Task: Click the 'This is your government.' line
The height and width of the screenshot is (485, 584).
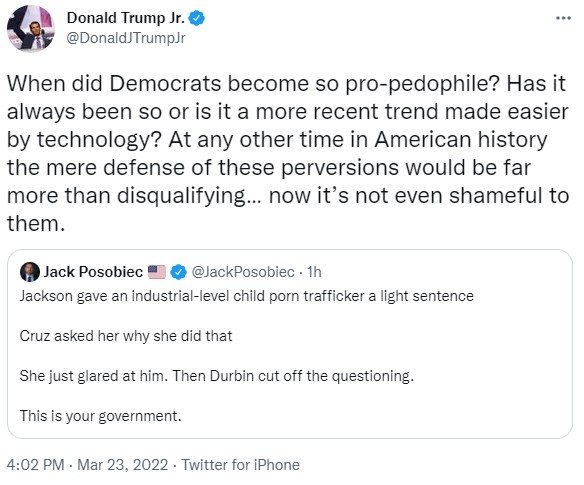Action: (x=101, y=416)
